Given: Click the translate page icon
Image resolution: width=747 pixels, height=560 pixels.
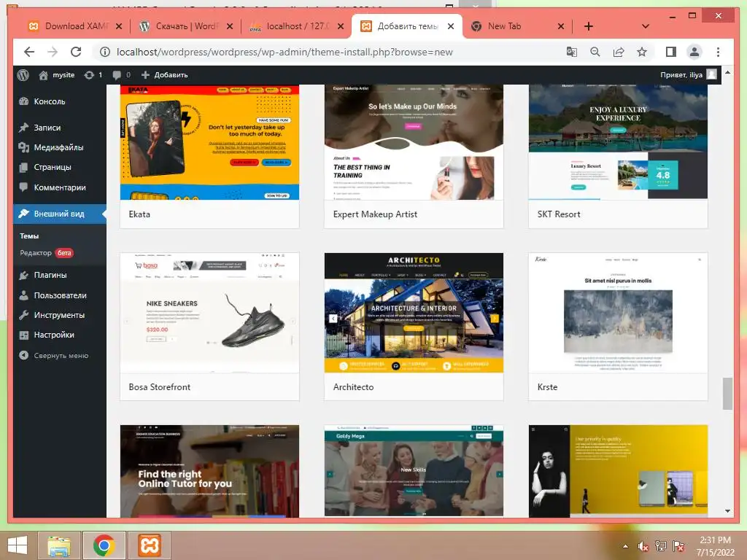Looking at the screenshot, I should pos(572,52).
